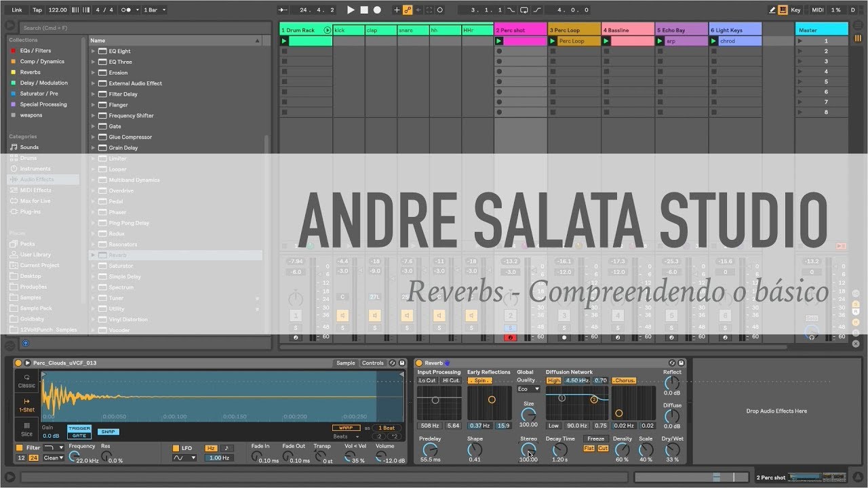Expand the Glue Compressor browser entry
Image resolution: width=868 pixels, height=488 pixels.
pyautogui.click(x=94, y=137)
